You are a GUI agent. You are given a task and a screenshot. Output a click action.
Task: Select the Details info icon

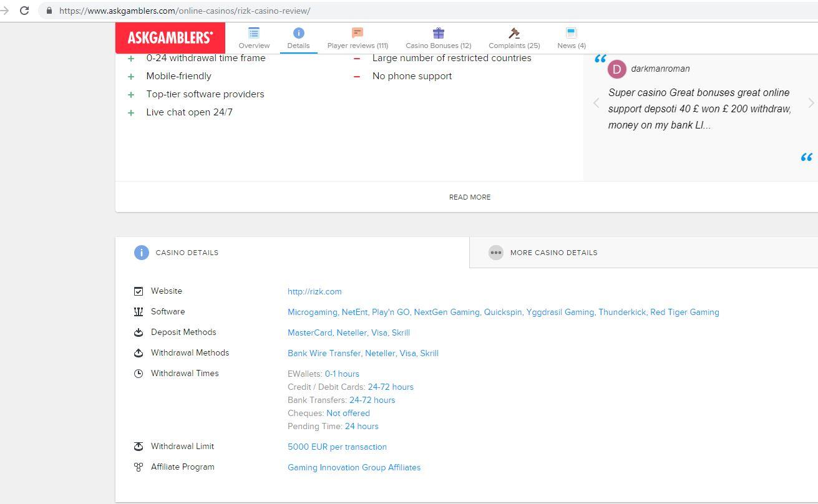pyautogui.click(x=298, y=33)
